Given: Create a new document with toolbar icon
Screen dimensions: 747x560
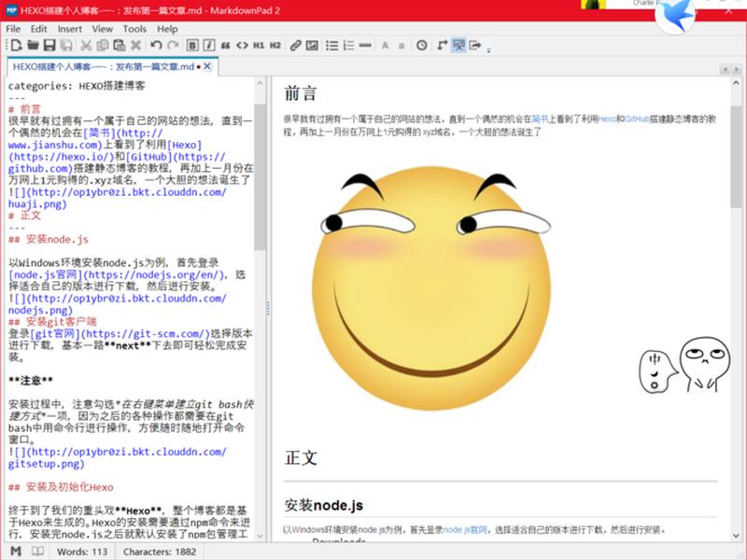Looking at the screenshot, I should [17, 45].
